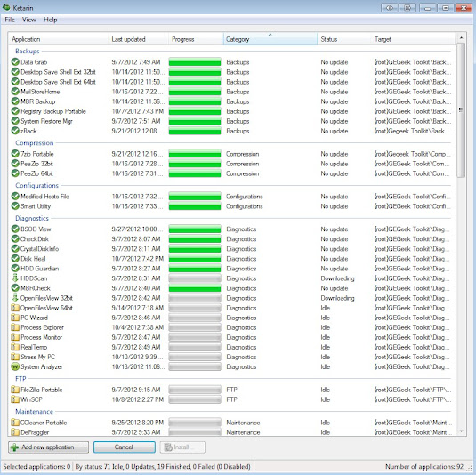Click the status icon for Modified Hosts File

click(x=15, y=197)
